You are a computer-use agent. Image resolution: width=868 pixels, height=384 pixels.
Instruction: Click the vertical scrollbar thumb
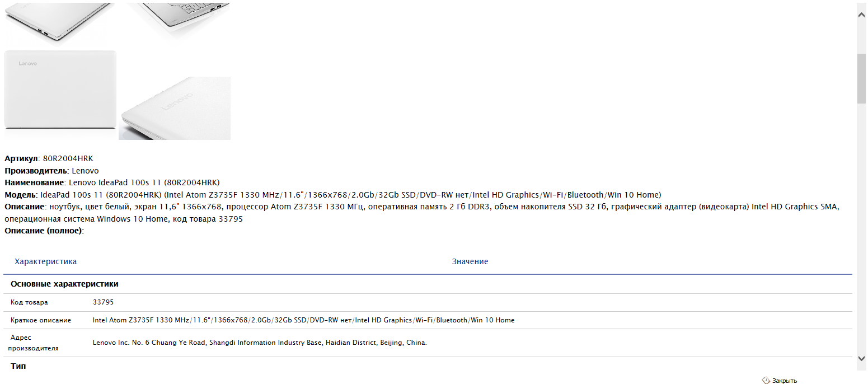click(x=862, y=78)
